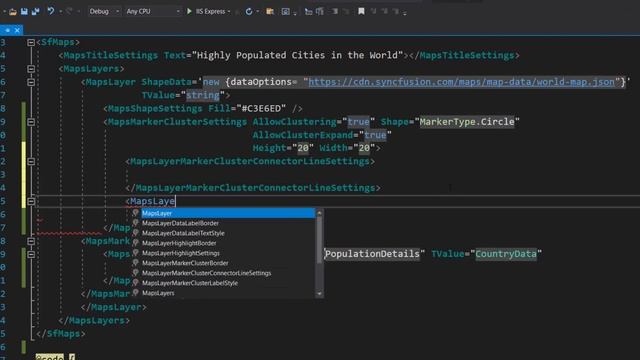Viewport: 640px width, 360px height.
Task: Click the "CountryData" TValue text
Action: 506,254
